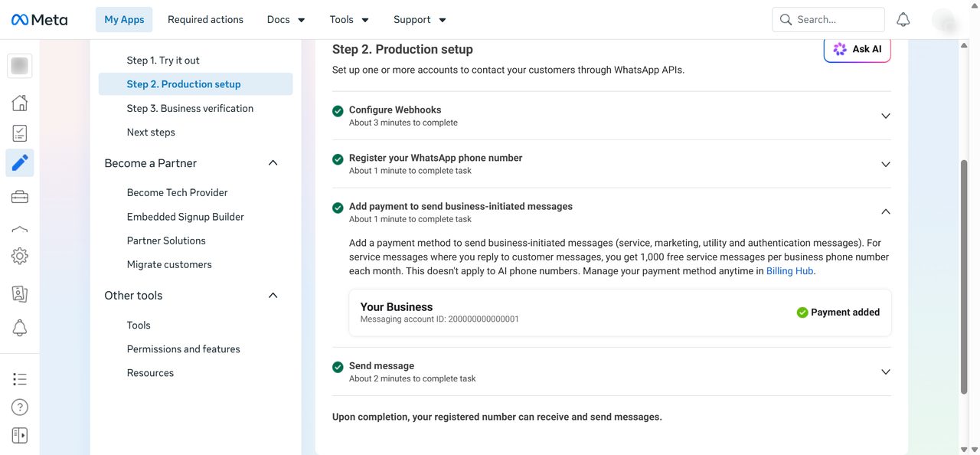Click the Your Business account name
The width and height of the screenshot is (980, 455).
coord(397,307)
